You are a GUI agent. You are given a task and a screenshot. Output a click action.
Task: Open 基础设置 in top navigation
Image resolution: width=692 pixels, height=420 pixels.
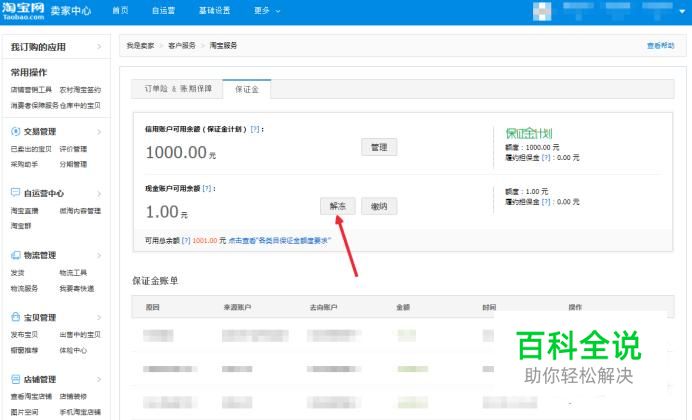click(214, 11)
